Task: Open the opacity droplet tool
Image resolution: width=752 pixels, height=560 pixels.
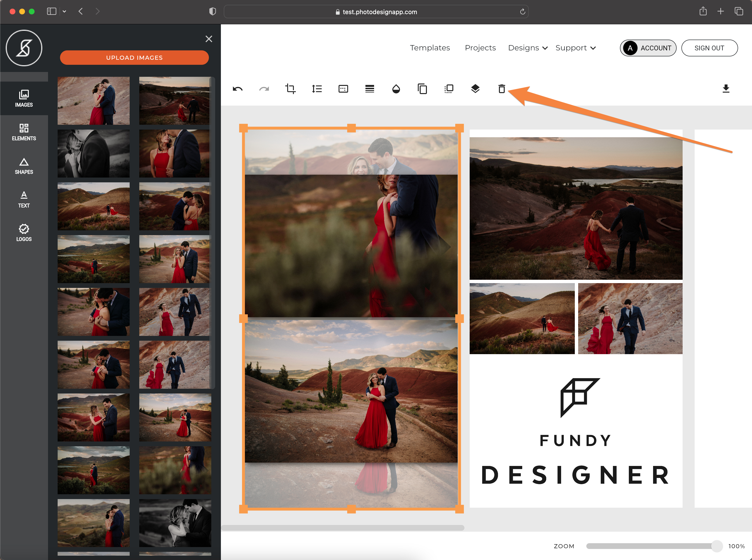Action: (396, 89)
